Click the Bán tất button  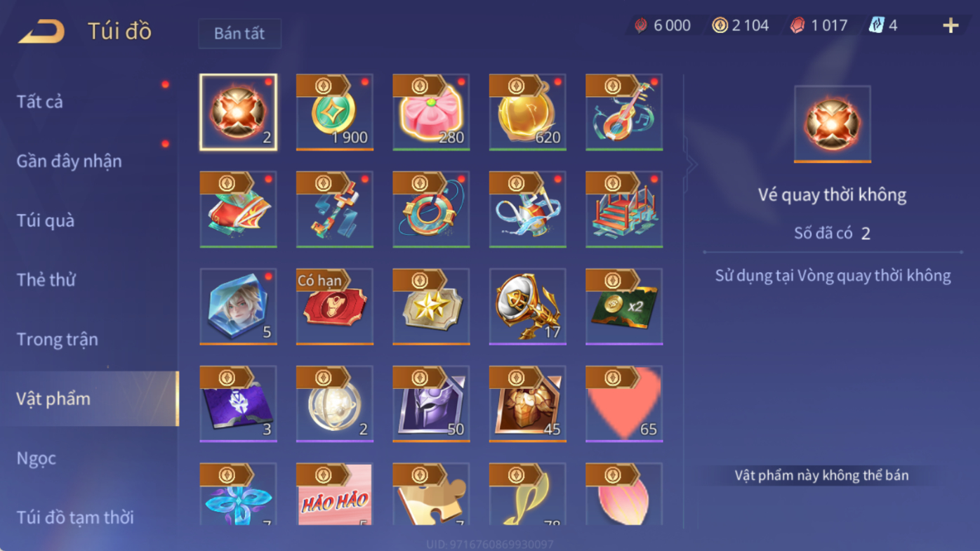[240, 34]
